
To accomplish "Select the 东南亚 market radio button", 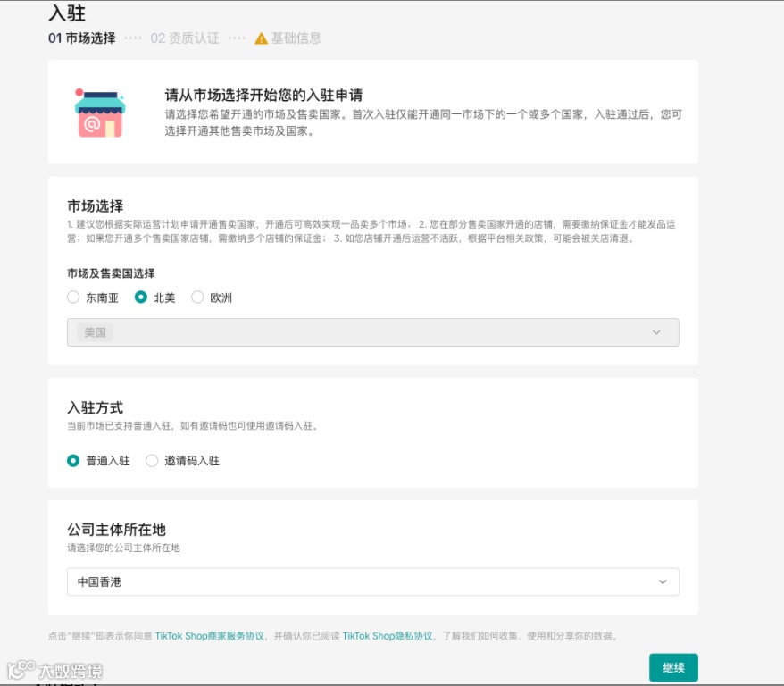I will pyautogui.click(x=73, y=297).
